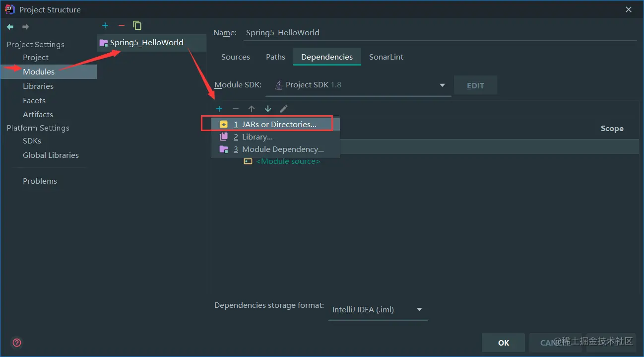Open SDKs under Platform Settings

32,141
